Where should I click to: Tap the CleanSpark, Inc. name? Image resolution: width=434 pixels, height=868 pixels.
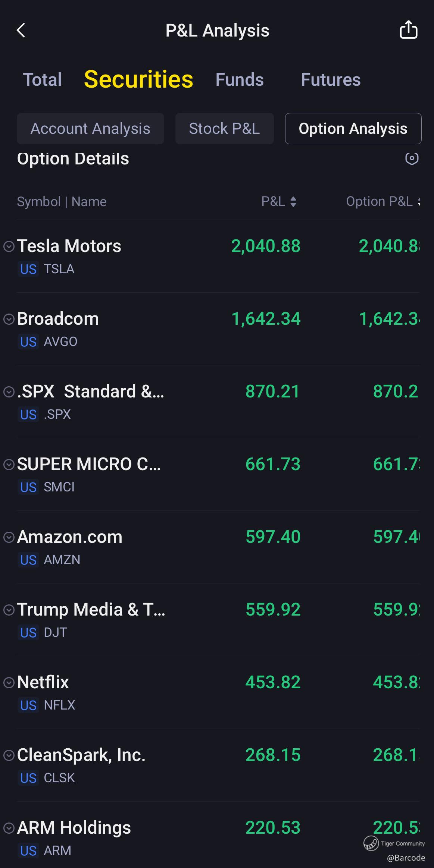pyautogui.click(x=81, y=755)
